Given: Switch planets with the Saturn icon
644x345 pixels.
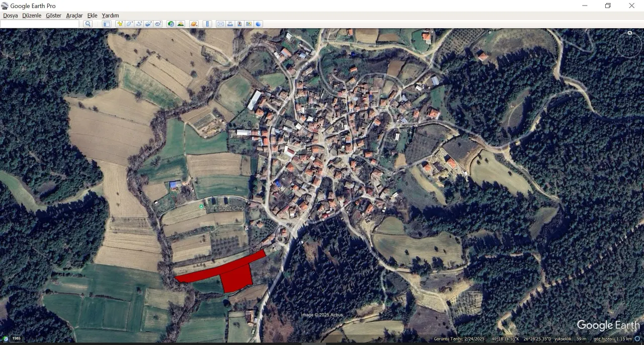Looking at the screenshot, I should (x=194, y=24).
